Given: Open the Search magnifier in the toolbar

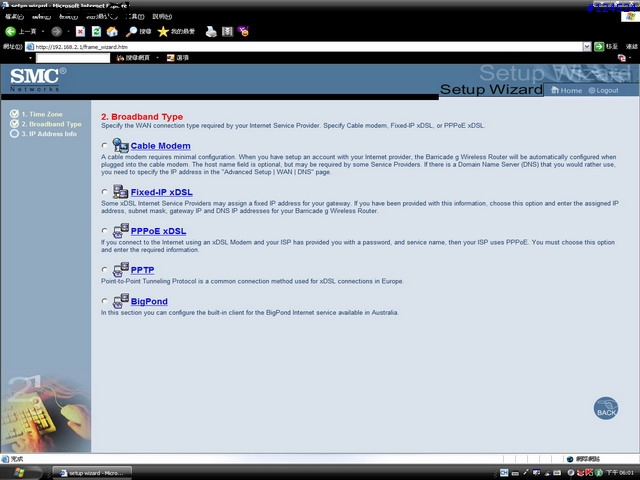Looking at the screenshot, I should point(131,31).
